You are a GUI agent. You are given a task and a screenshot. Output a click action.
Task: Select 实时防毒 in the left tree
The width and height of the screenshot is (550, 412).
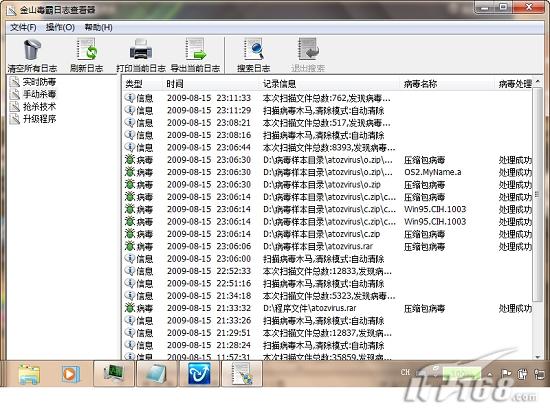coord(39,82)
